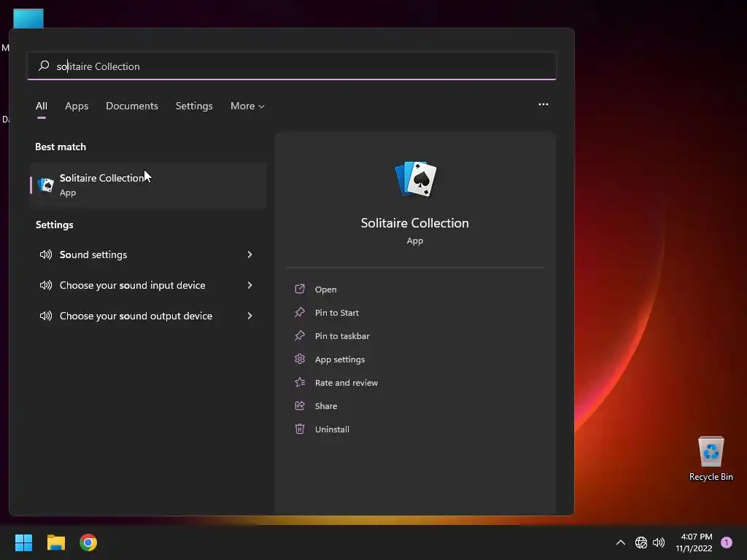Switch to the Documents tab
This screenshot has height=560, width=747.
(132, 106)
